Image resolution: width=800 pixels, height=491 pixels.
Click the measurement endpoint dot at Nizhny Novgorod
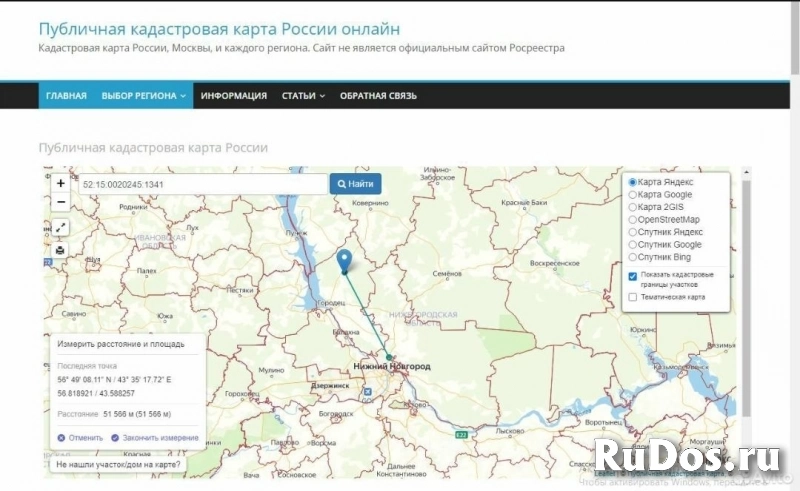pos(389,357)
